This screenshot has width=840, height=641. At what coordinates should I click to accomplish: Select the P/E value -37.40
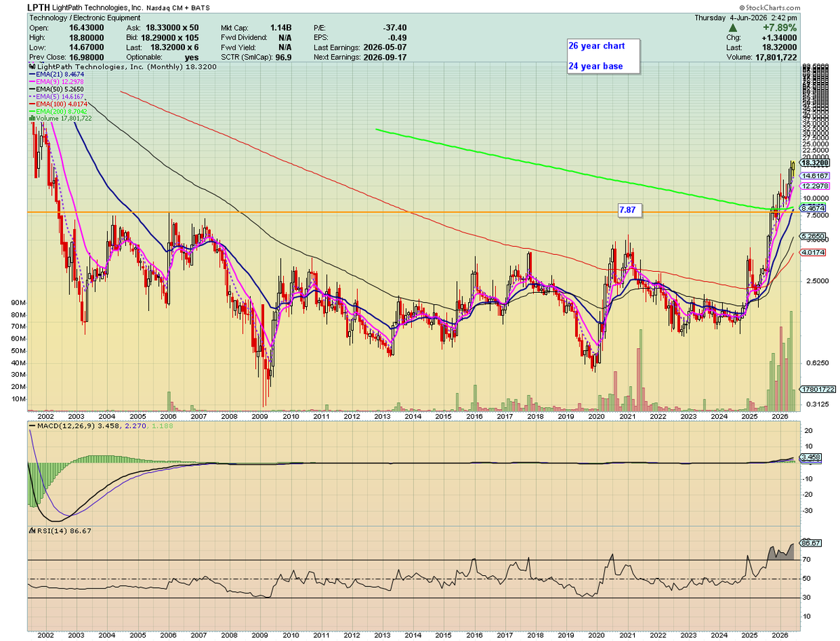(395, 28)
